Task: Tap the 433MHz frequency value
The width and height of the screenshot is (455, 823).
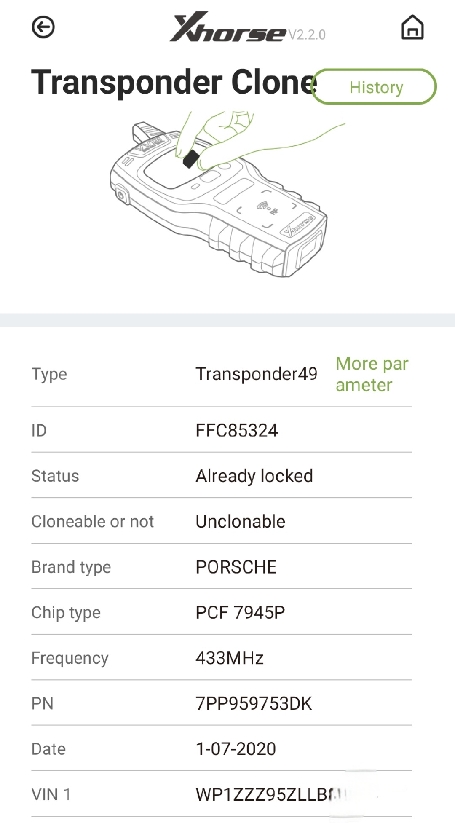Action: coord(229,658)
